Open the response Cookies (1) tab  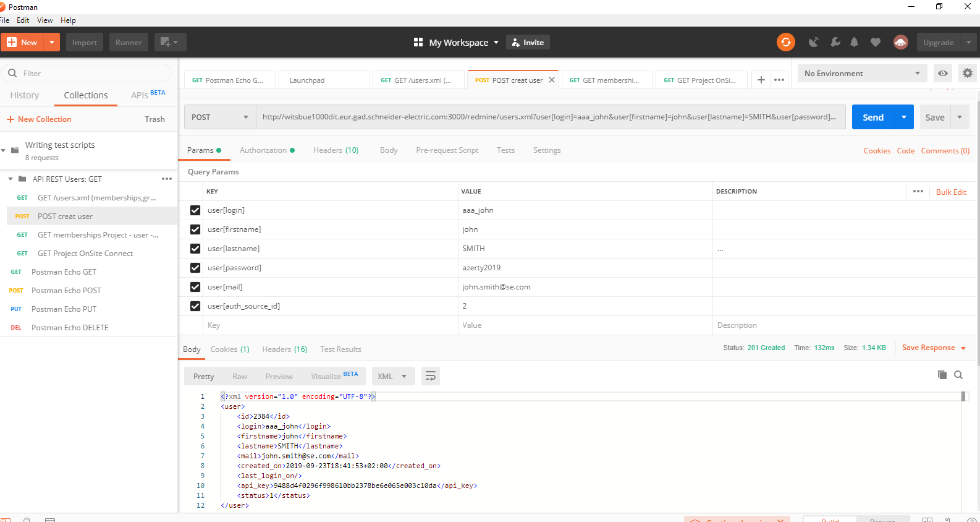(x=230, y=349)
